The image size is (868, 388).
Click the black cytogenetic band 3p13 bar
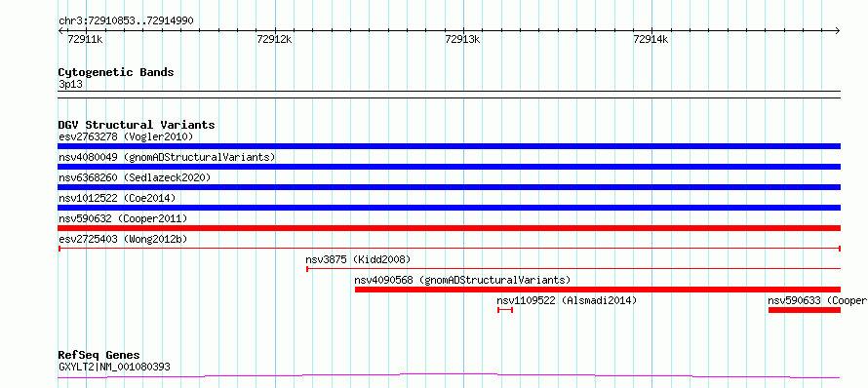click(449, 95)
